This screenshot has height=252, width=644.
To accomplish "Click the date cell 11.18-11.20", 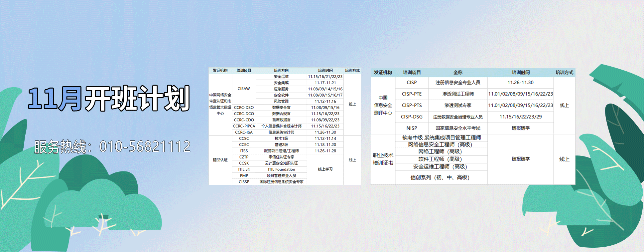I will [325, 145].
